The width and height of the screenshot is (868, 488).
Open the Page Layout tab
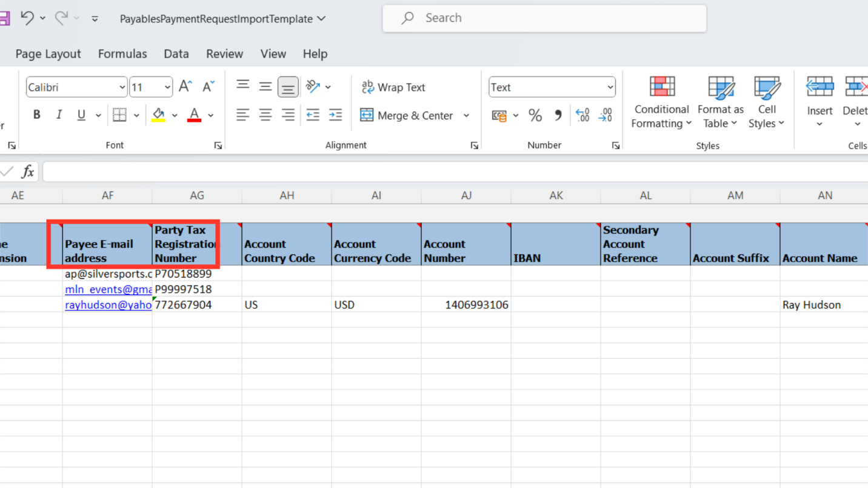click(x=48, y=54)
